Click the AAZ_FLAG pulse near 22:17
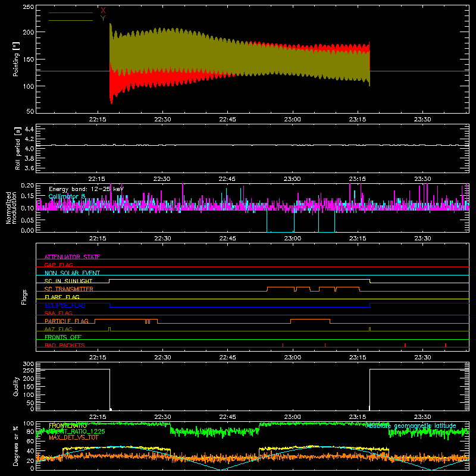 click(109, 330)
